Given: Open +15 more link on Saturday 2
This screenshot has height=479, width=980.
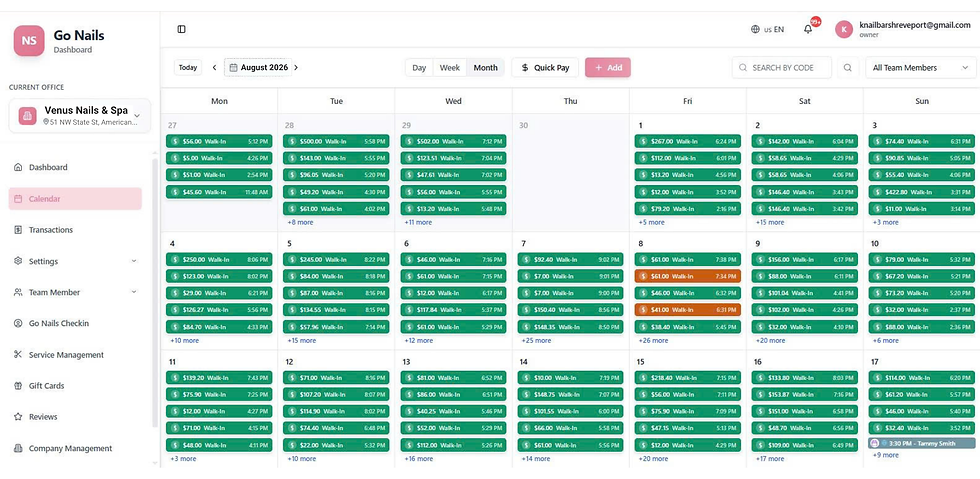Looking at the screenshot, I should [x=770, y=222].
